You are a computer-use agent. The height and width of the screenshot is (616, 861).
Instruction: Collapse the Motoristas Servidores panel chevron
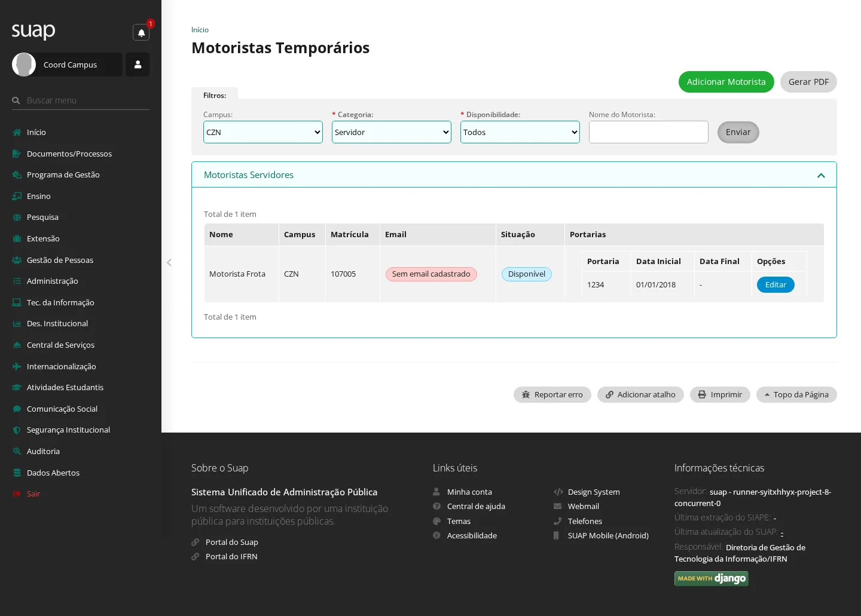click(x=821, y=175)
